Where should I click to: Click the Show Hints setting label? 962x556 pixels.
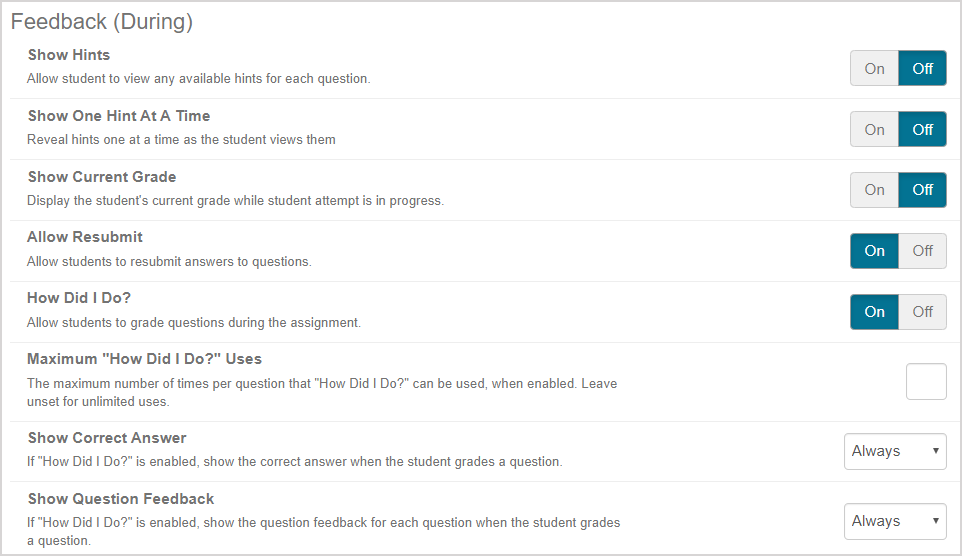click(x=69, y=55)
